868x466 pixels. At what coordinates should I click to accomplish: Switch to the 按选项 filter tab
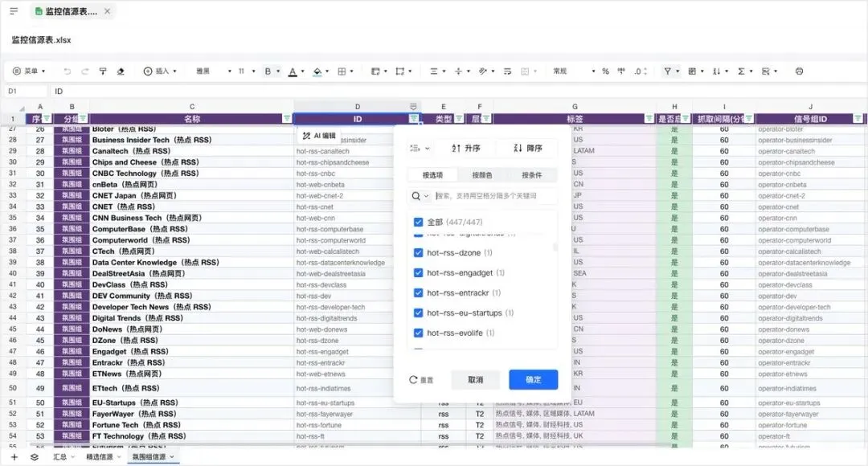432,175
